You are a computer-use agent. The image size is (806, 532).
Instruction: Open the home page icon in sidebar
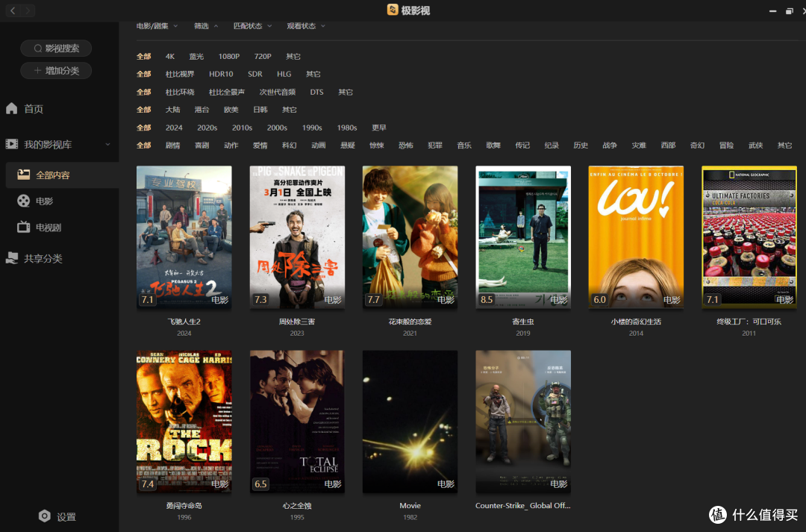point(12,108)
